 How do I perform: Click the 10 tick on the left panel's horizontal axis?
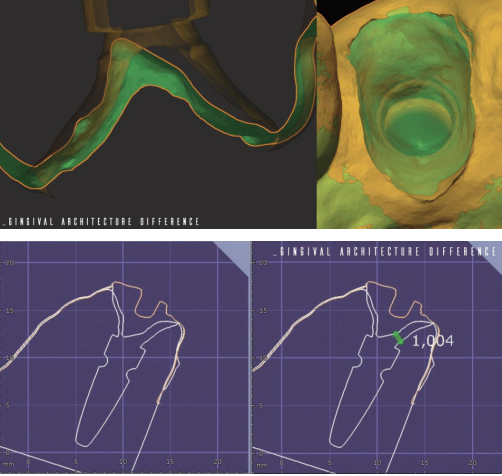point(123,462)
